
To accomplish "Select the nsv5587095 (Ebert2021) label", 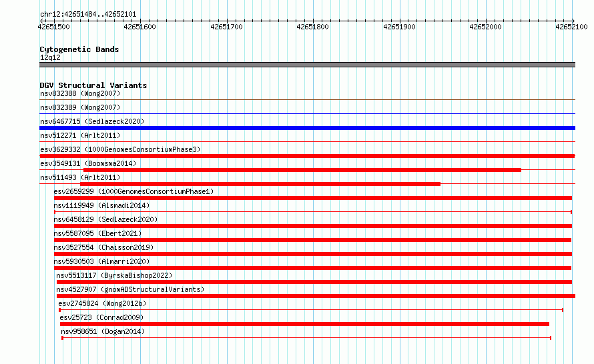I will pos(97,233).
